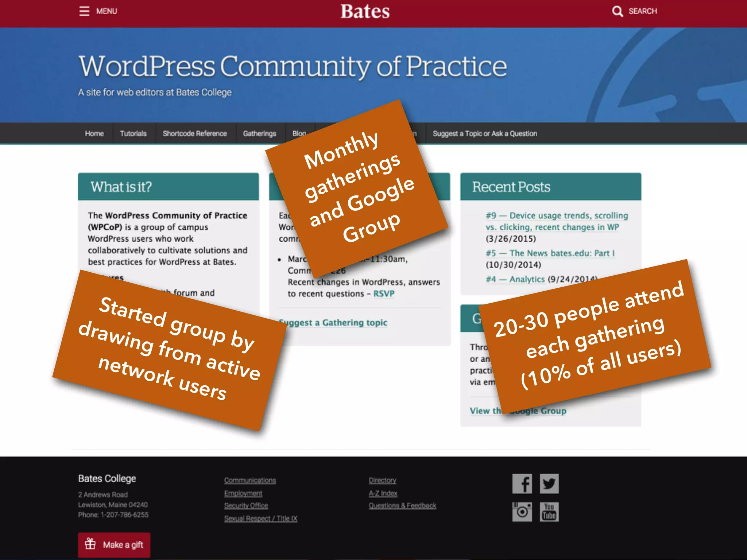The image size is (747, 560).
Task: Open the Gatherings nav item
Action: tap(259, 133)
